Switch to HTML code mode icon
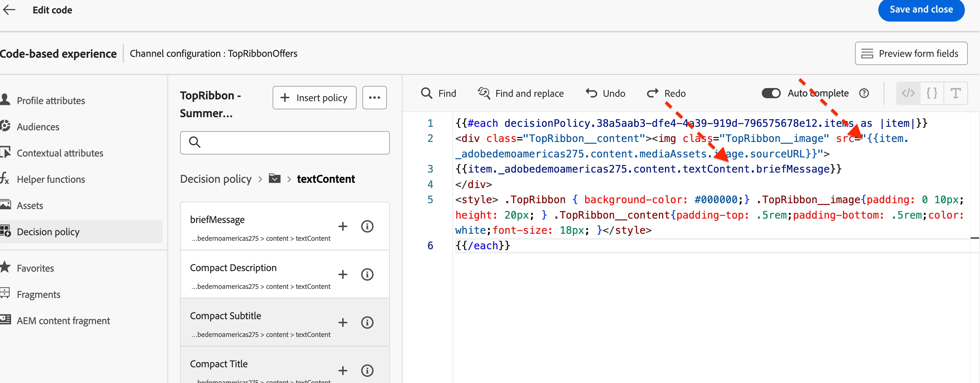 point(908,93)
